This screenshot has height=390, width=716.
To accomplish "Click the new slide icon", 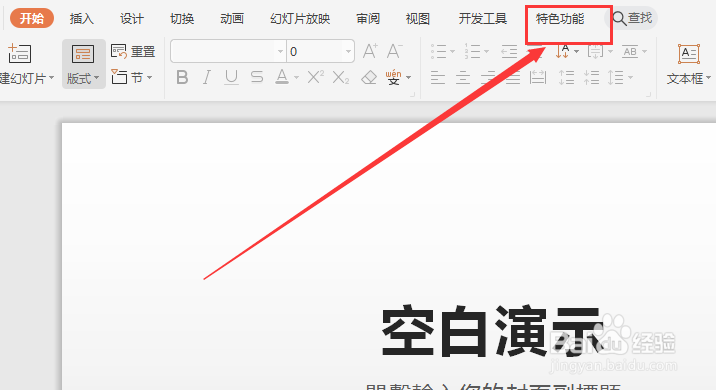I will (20, 53).
